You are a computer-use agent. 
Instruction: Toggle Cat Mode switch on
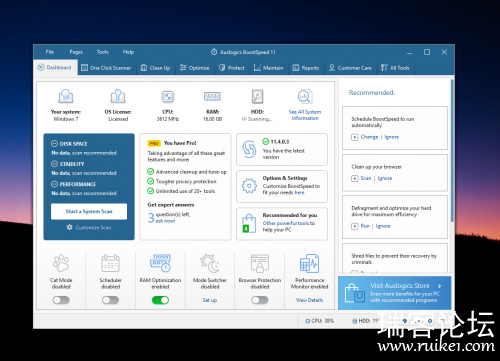click(x=61, y=300)
